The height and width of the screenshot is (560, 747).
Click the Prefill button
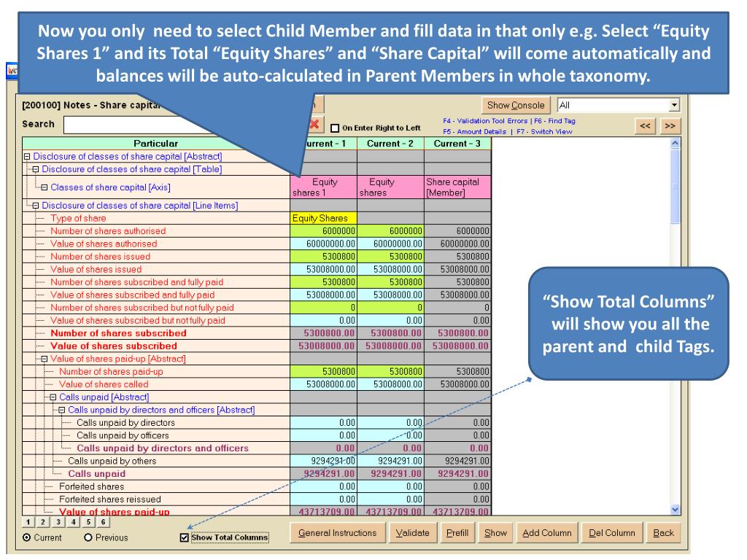[x=457, y=533]
